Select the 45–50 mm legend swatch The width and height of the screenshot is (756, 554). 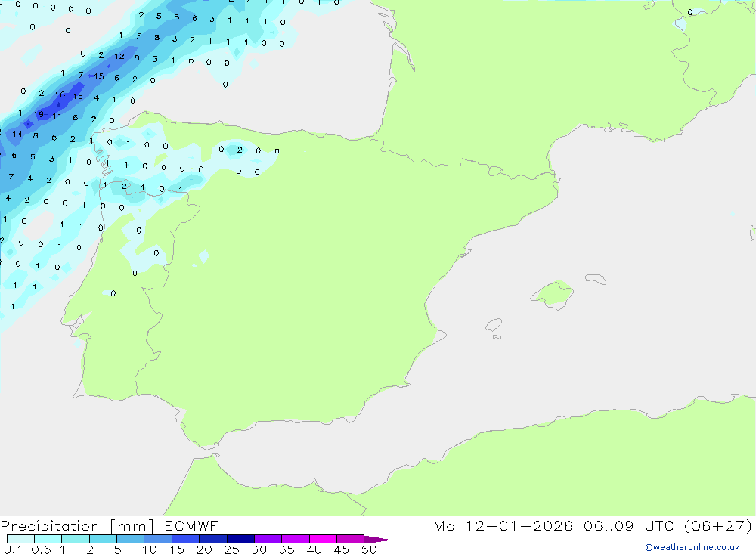tap(350, 539)
